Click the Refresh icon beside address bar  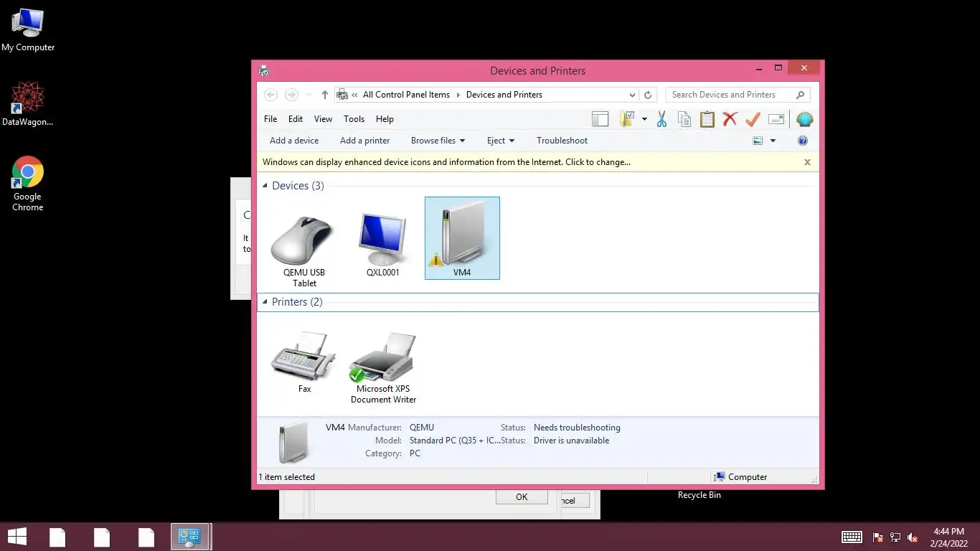click(648, 95)
